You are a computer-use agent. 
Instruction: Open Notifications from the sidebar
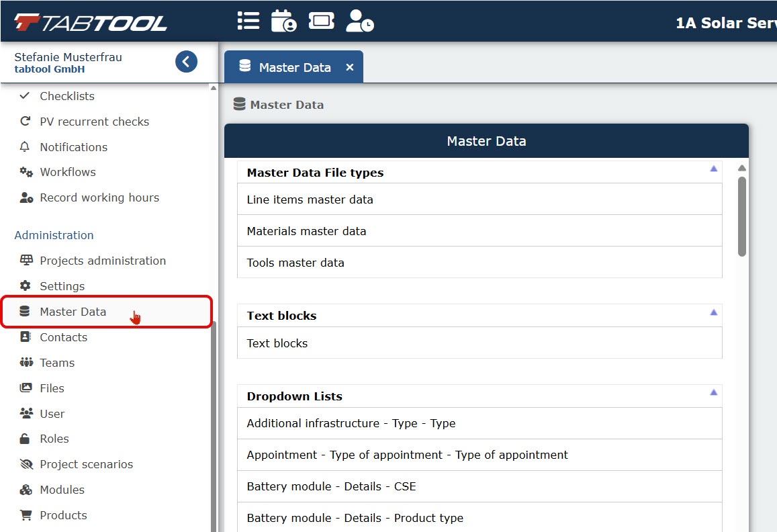pyautogui.click(x=73, y=147)
